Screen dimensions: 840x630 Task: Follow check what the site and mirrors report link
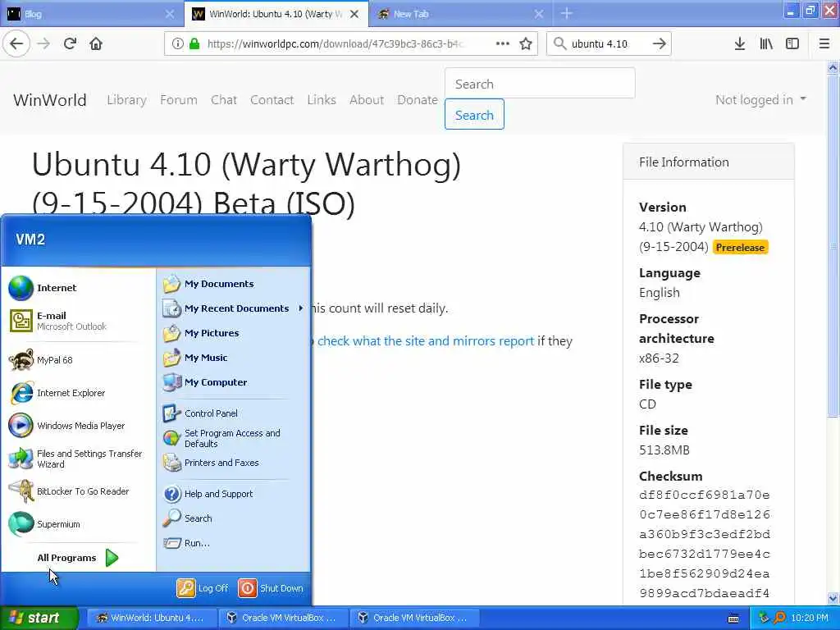coord(426,340)
